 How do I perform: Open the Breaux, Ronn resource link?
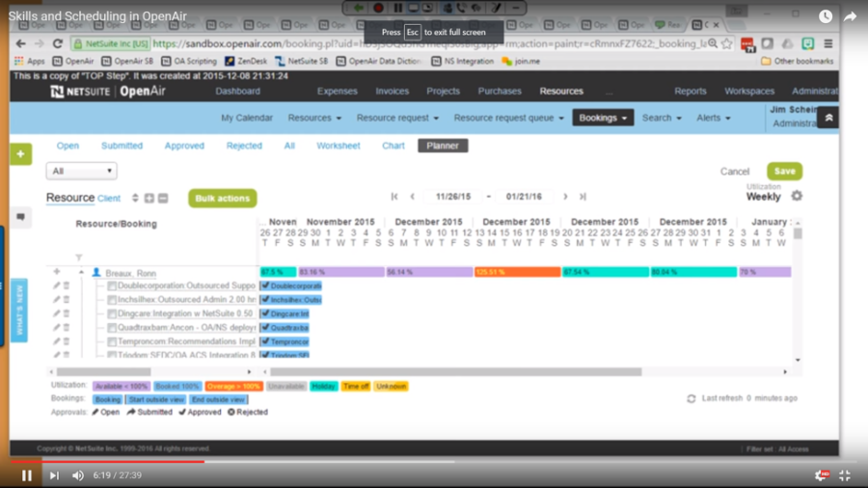click(130, 273)
